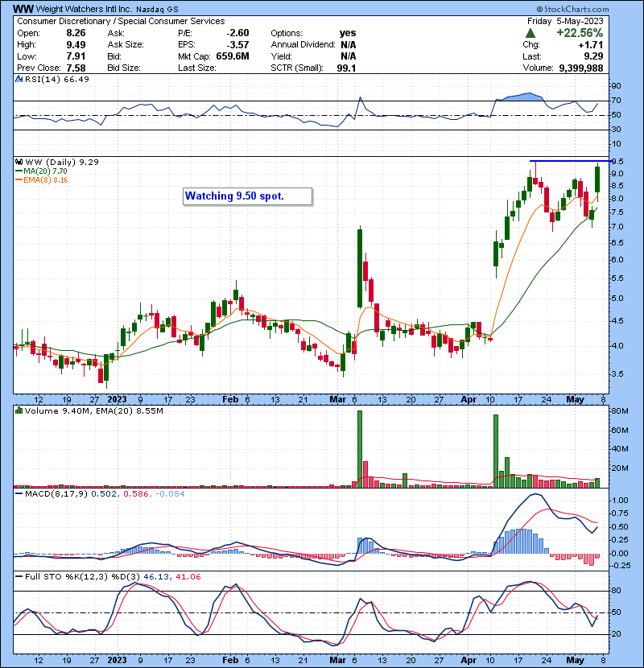The width and height of the screenshot is (644, 668).
Task: Click the P/E value -2.60
Action: (237, 33)
